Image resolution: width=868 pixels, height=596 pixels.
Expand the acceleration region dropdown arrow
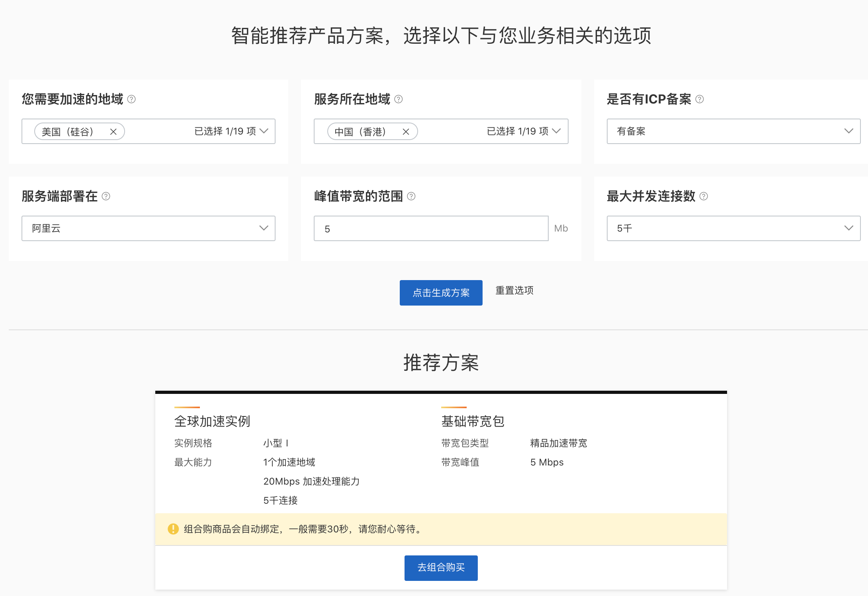click(x=264, y=131)
